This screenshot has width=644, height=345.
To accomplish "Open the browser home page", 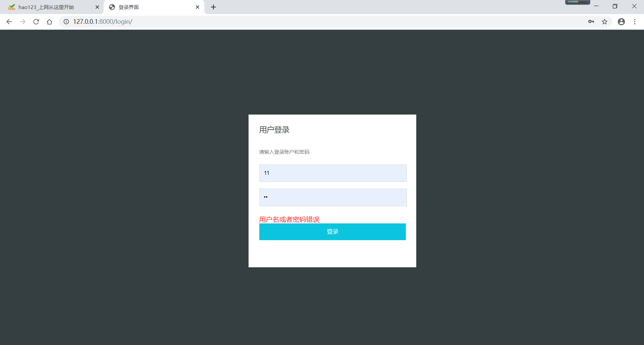I will (49, 22).
